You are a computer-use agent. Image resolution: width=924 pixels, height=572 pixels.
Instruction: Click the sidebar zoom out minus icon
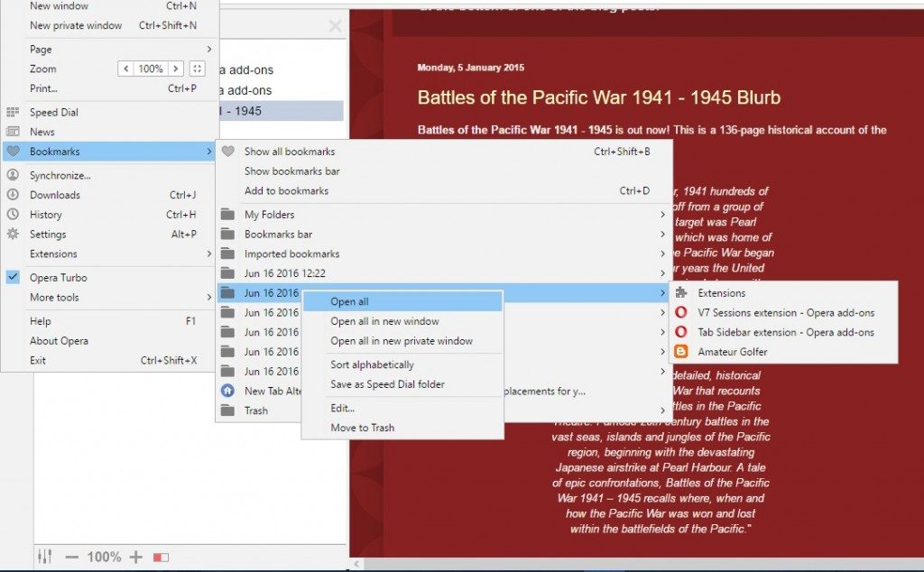72,557
